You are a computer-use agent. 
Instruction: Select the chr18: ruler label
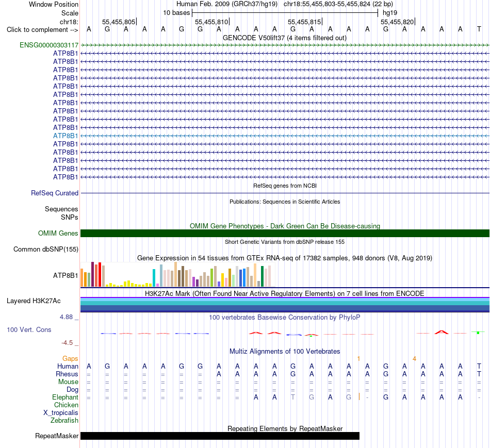(69, 22)
